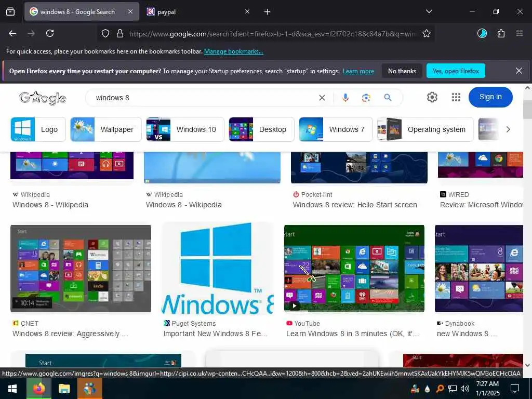532x399 pixels.
Task: Submit search with magnifier icon
Action: tap(388, 98)
